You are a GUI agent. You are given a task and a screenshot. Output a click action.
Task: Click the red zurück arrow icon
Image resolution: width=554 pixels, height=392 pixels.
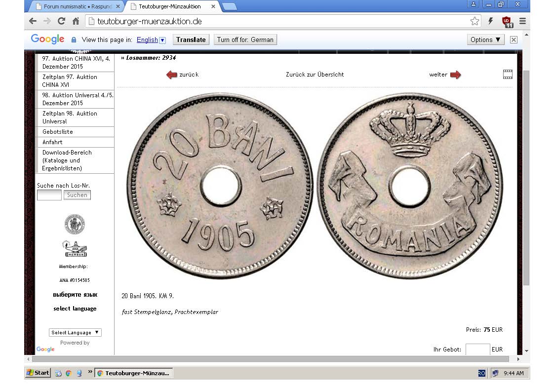point(171,75)
